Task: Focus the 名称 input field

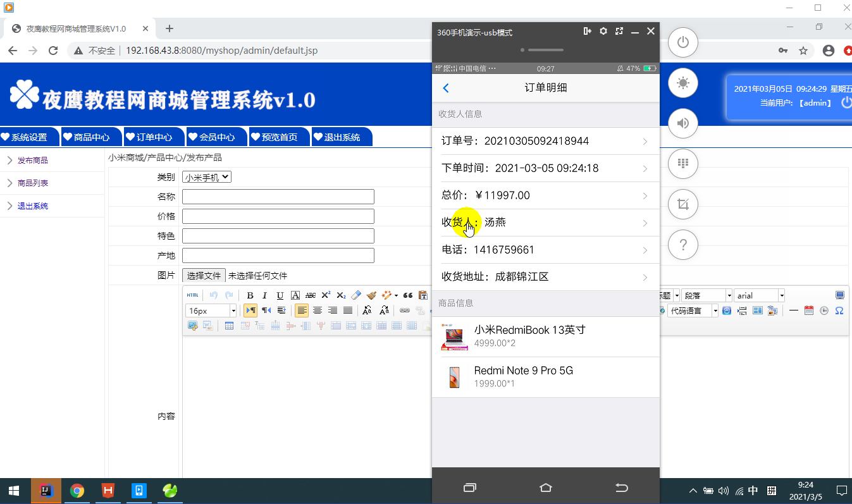Action: 278,197
